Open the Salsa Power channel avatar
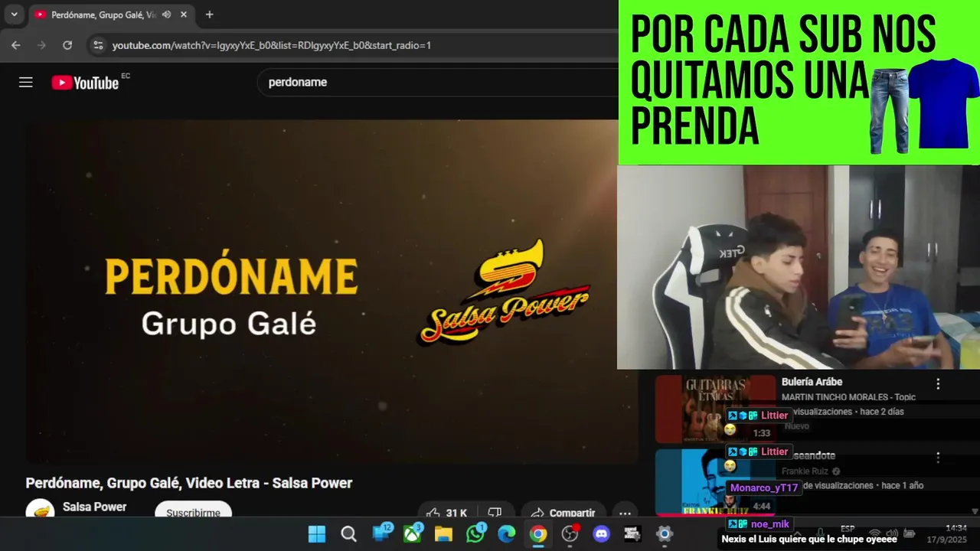This screenshot has width=980, height=551. [x=40, y=511]
